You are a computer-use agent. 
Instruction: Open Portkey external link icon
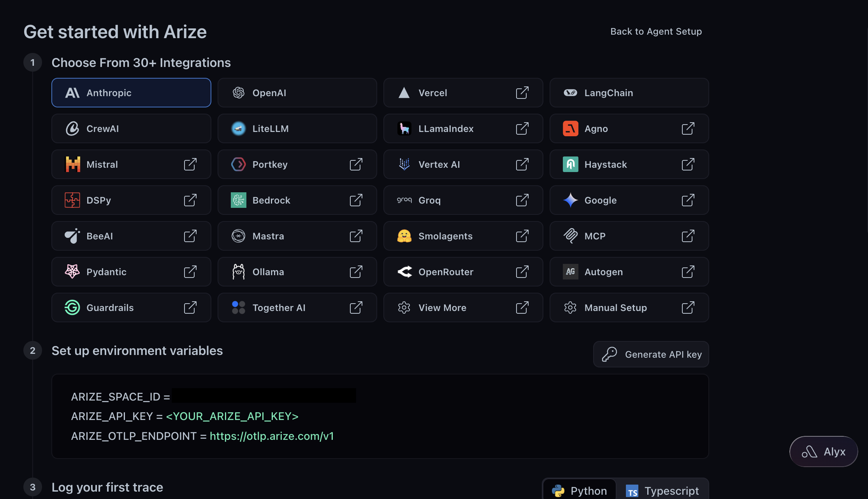tap(356, 164)
